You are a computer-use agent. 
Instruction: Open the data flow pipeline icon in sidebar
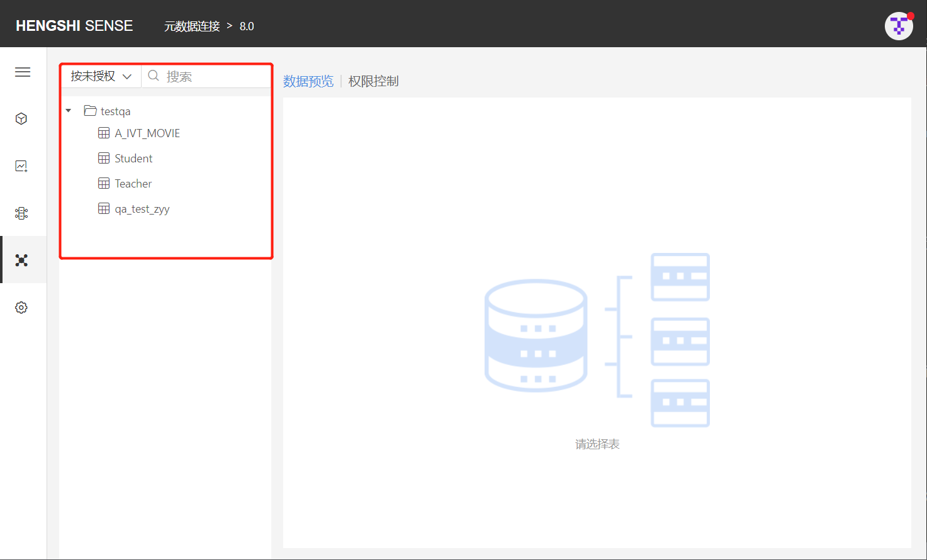pyautogui.click(x=21, y=213)
